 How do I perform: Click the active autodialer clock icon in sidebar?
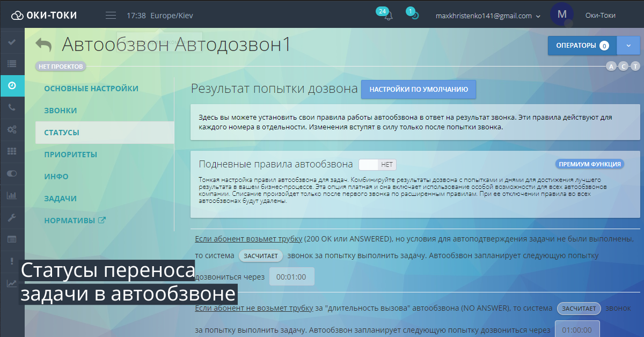[x=12, y=86]
